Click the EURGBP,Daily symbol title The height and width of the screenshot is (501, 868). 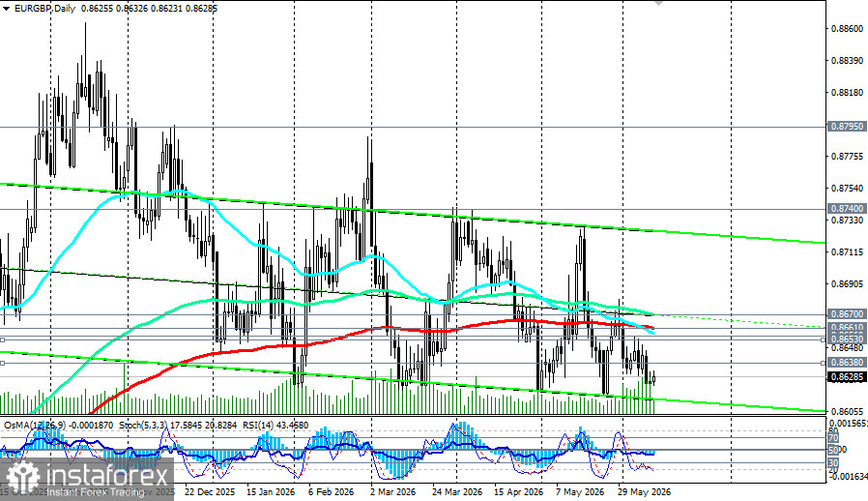(44, 9)
